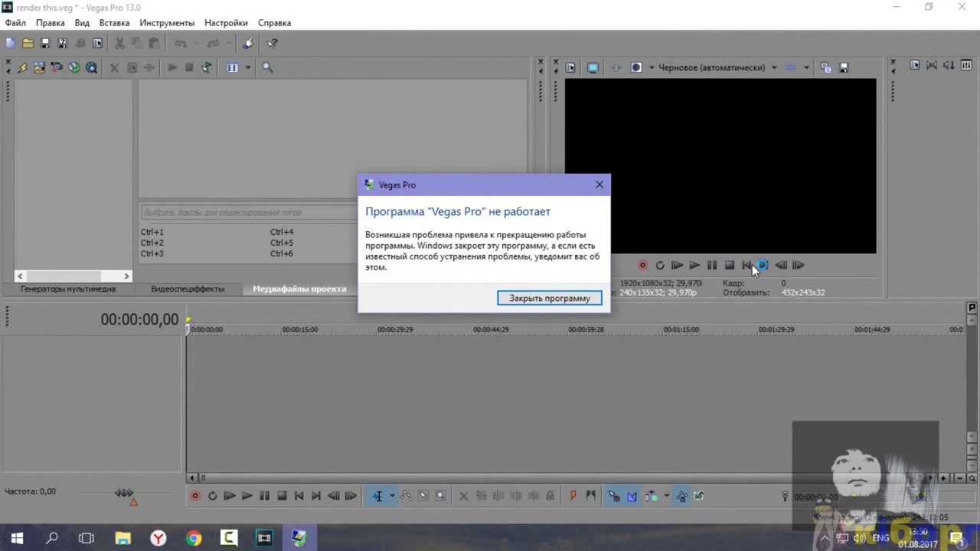Click the import media lightning icon

pyautogui.click(x=22, y=67)
